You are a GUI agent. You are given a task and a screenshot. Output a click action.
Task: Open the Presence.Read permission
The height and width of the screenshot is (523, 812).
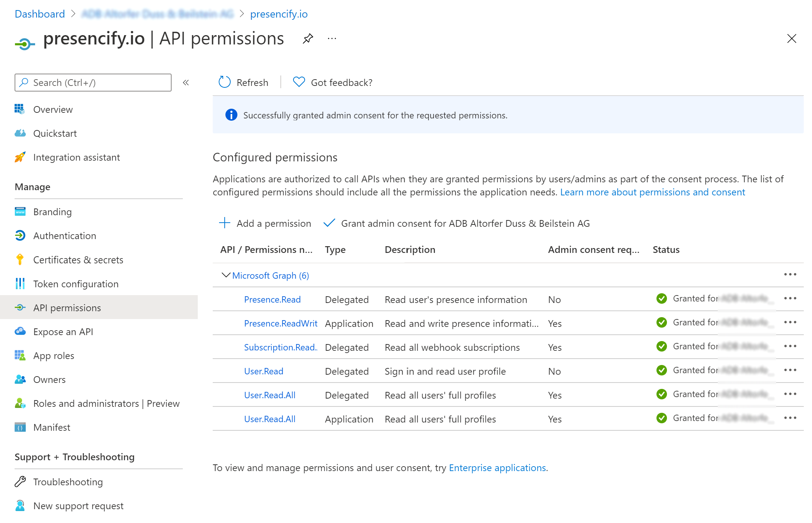[x=272, y=300]
